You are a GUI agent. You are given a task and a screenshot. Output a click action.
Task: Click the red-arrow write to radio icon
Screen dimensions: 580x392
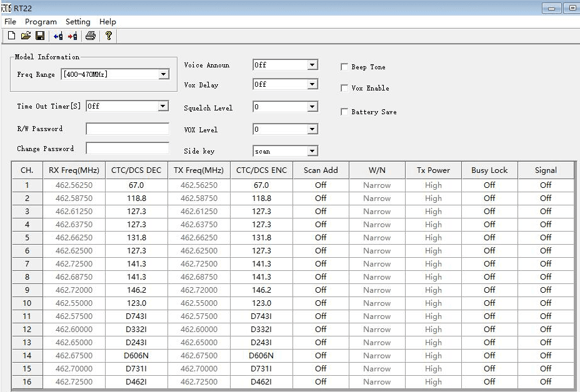click(x=72, y=36)
